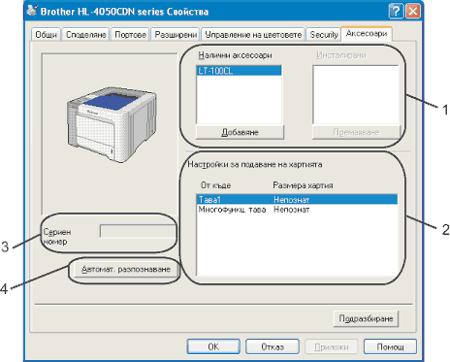The width and height of the screenshot is (450, 362).
Task: Select LT-100CL in available accessories list
Action: [239, 71]
